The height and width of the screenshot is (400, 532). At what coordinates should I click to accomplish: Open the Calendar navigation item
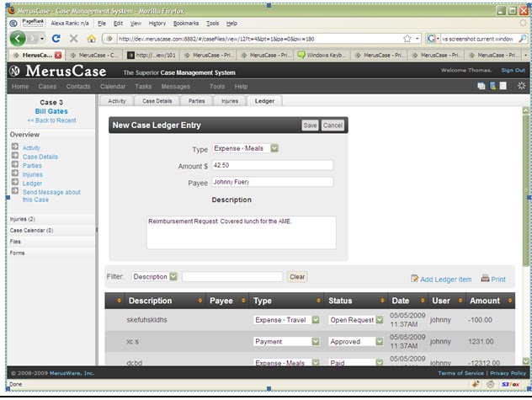[x=113, y=87]
